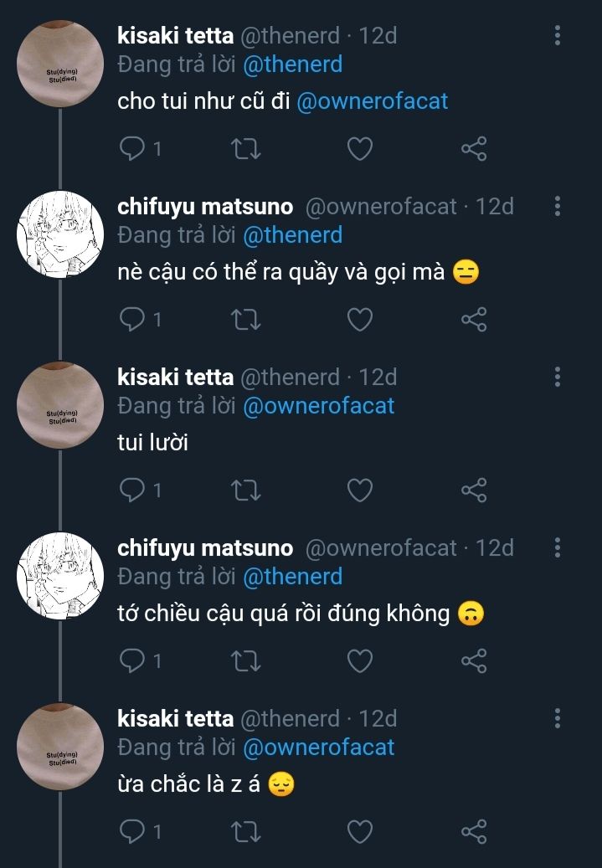
Task: Retweet the "cho tui như cũ đi" tweet
Action: [x=245, y=149]
